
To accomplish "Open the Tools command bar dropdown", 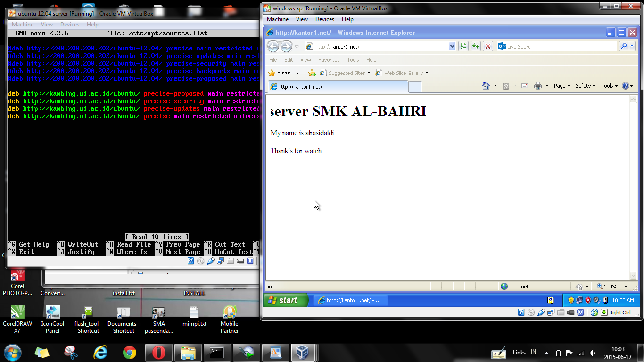I will coord(610,86).
